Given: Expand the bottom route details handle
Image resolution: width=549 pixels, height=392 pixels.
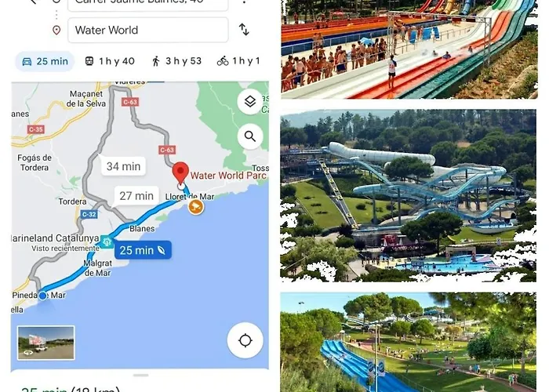Looking at the screenshot, I should tap(140, 376).
